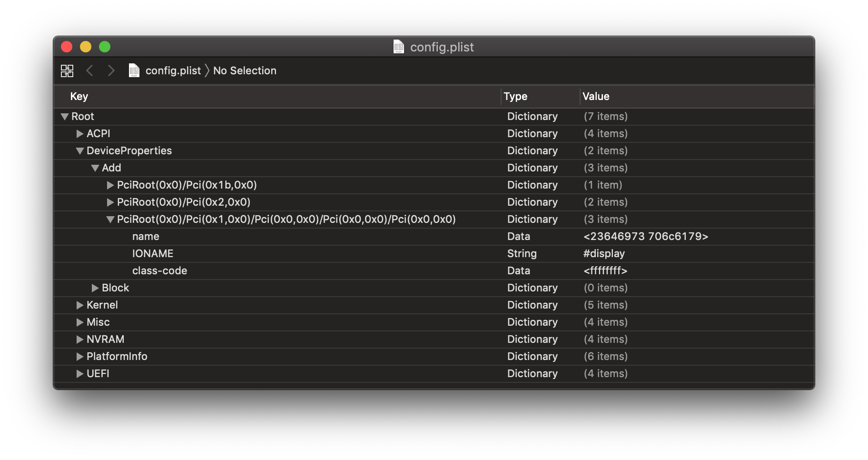
Task: Click the Value column header
Action: pos(596,96)
